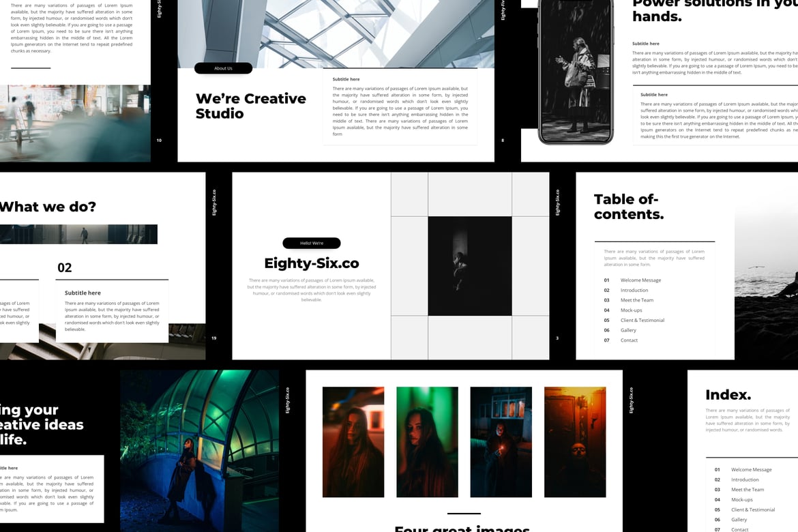Select the "Subtitle here" label under the 02 number
Image resolution: width=798 pixels, height=532 pixels.
[x=83, y=293]
